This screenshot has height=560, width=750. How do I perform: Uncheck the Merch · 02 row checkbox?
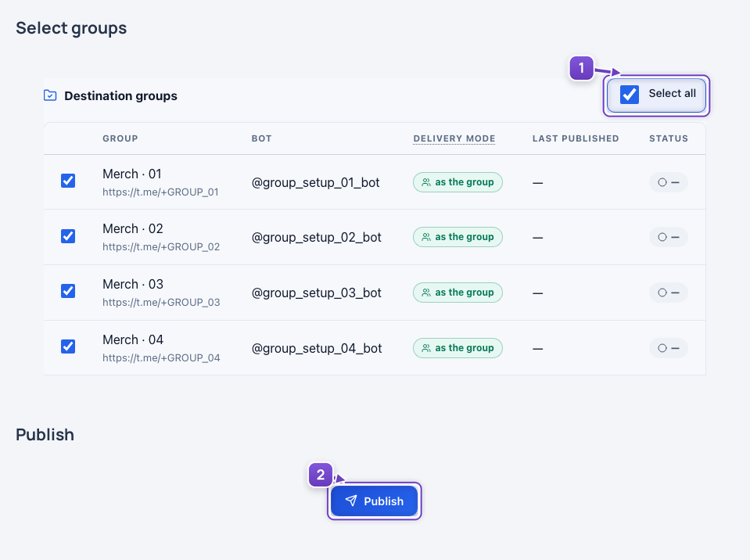pyautogui.click(x=68, y=236)
